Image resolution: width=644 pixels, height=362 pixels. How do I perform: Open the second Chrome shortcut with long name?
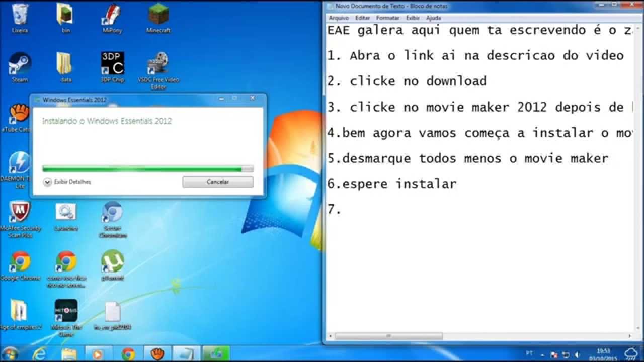(66, 269)
